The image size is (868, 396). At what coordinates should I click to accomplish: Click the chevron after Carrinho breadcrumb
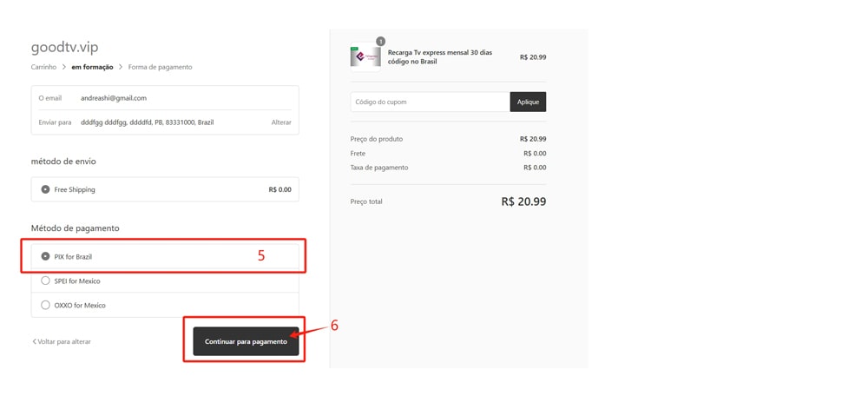click(63, 67)
